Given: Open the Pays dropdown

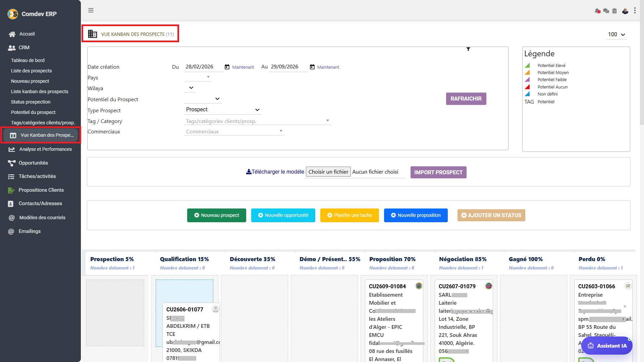Looking at the screenshot, I should [x=198, y=77].
